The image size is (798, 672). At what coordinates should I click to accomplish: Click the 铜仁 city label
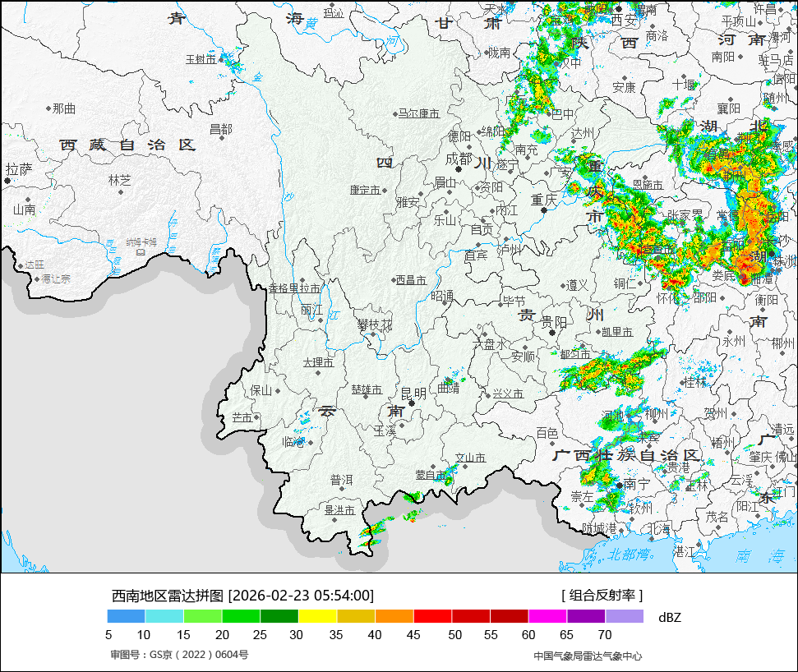[625, 283]
